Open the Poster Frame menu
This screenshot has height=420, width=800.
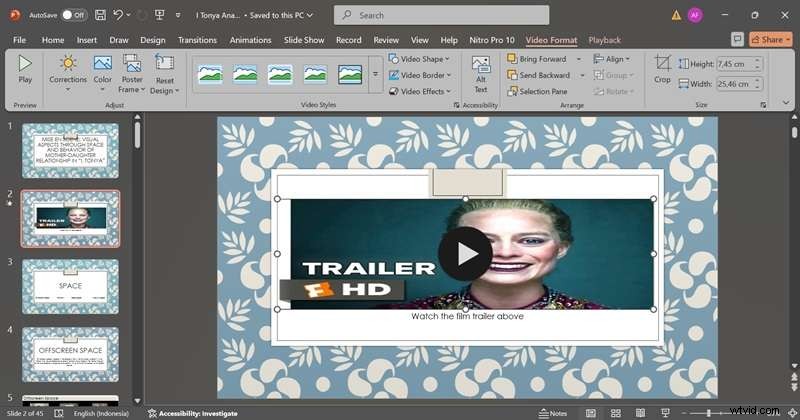pyautogui.click(x=132, y=73)
